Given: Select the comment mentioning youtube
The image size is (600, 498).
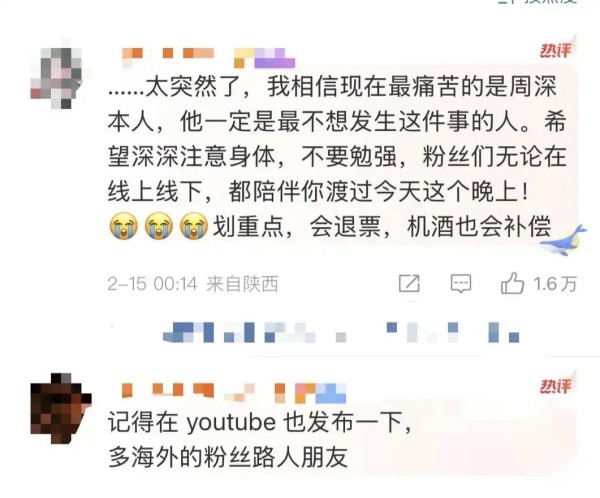Looking at the screenshot, I should (x=259, y=439).
